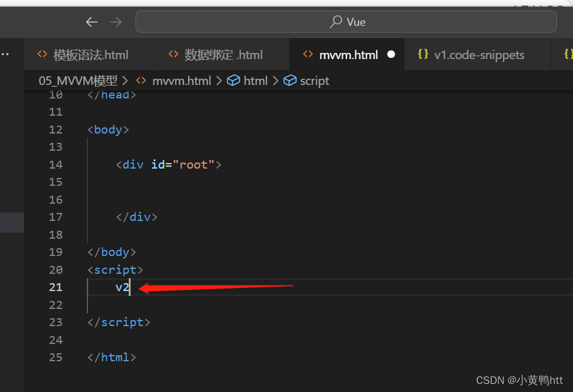The image size is (573, 392).
Task: Click the cube icon beside html breadcrumb
Action: (x=234, y=80)
